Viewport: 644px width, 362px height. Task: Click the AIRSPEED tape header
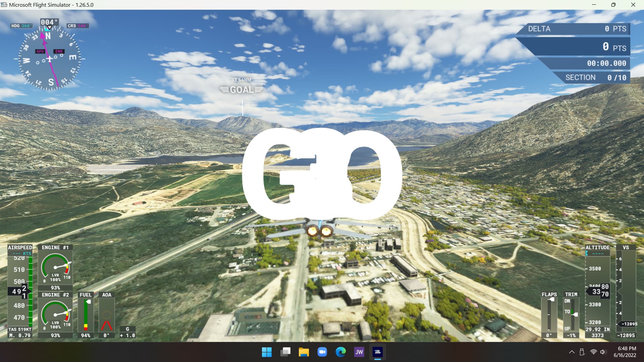[20, 247]
